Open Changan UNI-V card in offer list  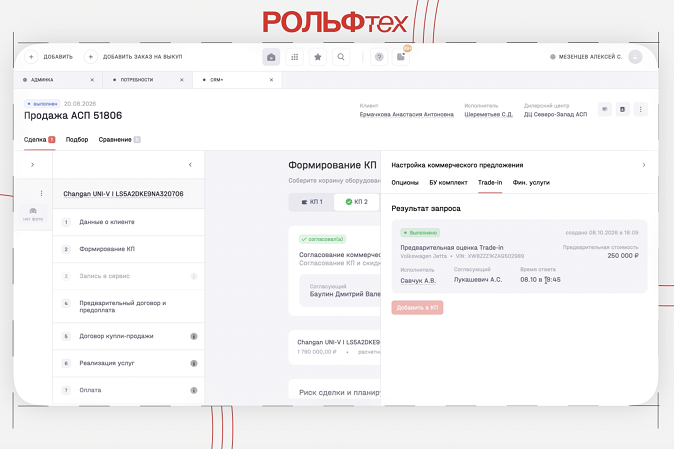pyautogui.click(x=334, y=347)
